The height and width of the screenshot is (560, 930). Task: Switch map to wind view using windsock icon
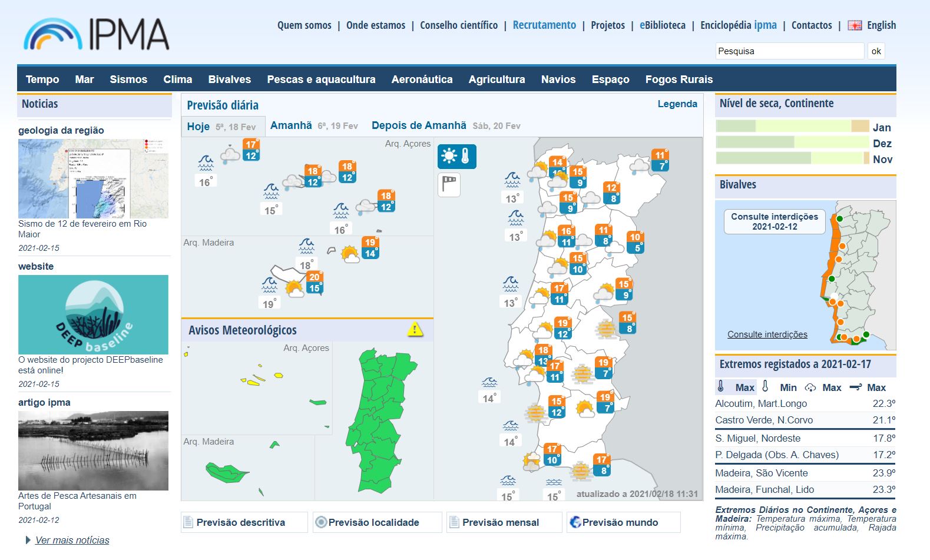pyautogui.click(x=449, y=184)
